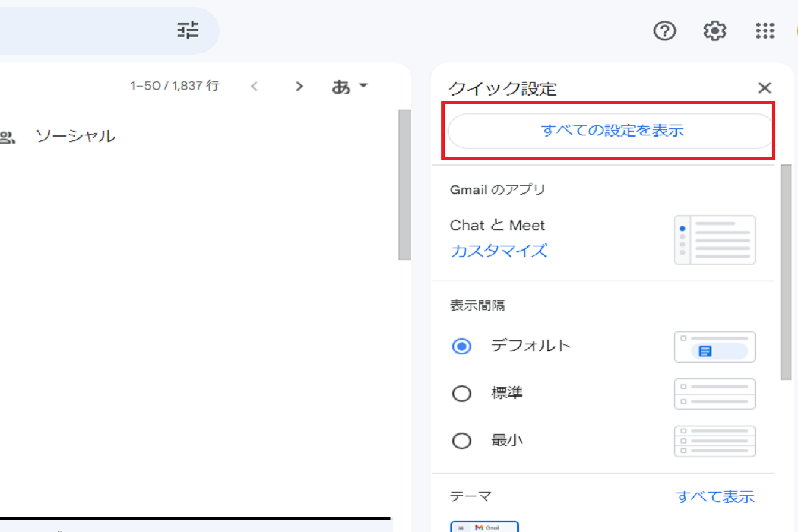
Task: Click the quick settings panel scrollbar
Action: 786,273
